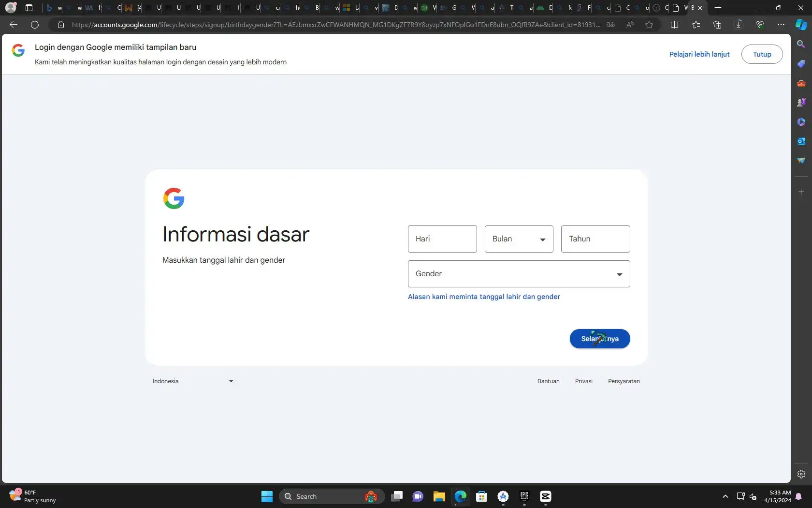The width and height of the screenshot is (812, 508).
Task: Open Microsoft Store from taskbar
Action: pos(482,496)
